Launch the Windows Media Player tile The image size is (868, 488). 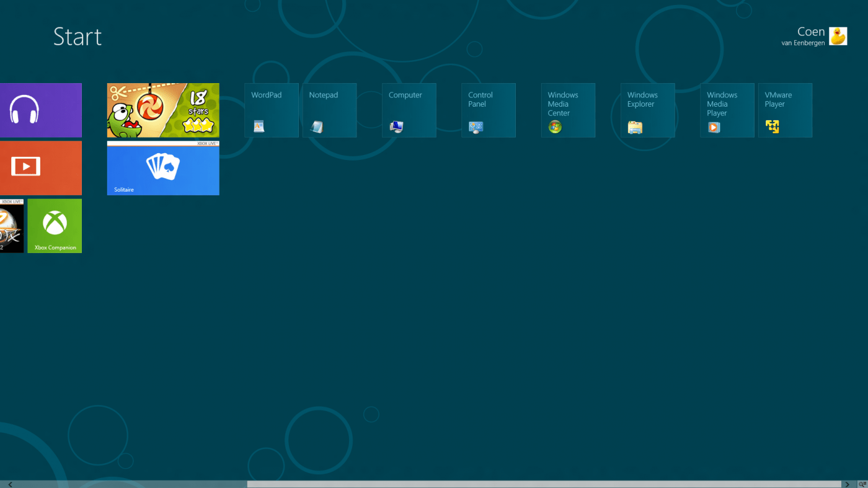coord(727,110)
